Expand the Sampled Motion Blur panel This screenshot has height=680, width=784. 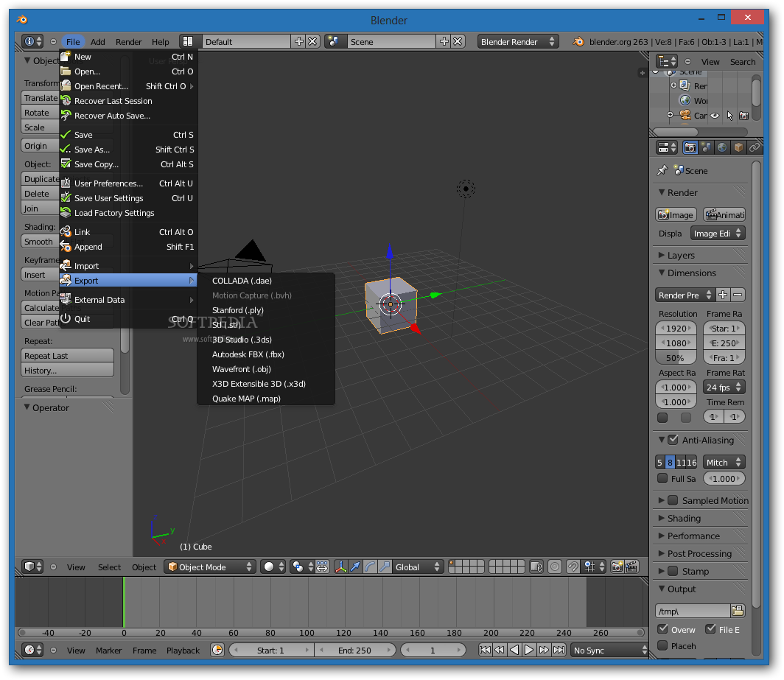click(x=661, y=500)
